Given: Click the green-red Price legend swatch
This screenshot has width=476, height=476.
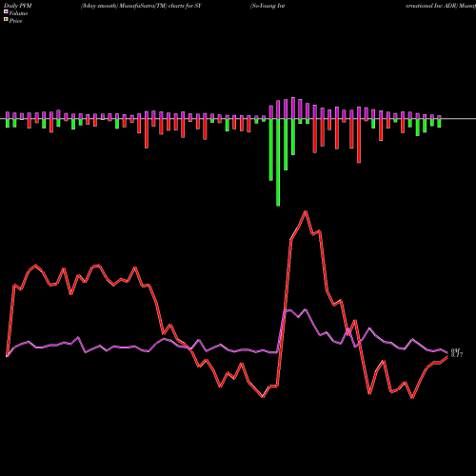Looking at the screenshot, I should (6, 20).
